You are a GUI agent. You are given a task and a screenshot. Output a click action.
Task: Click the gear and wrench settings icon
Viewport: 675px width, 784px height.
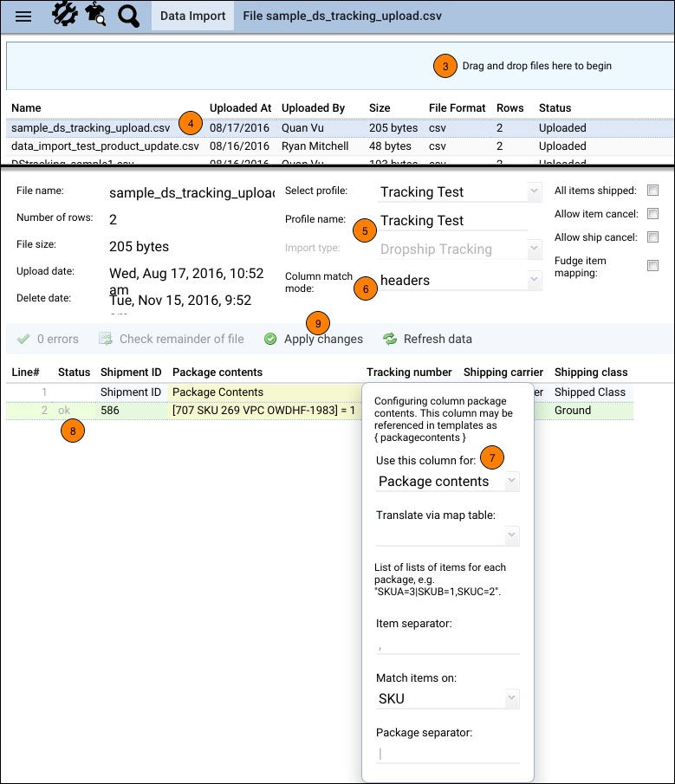[65, 14]
